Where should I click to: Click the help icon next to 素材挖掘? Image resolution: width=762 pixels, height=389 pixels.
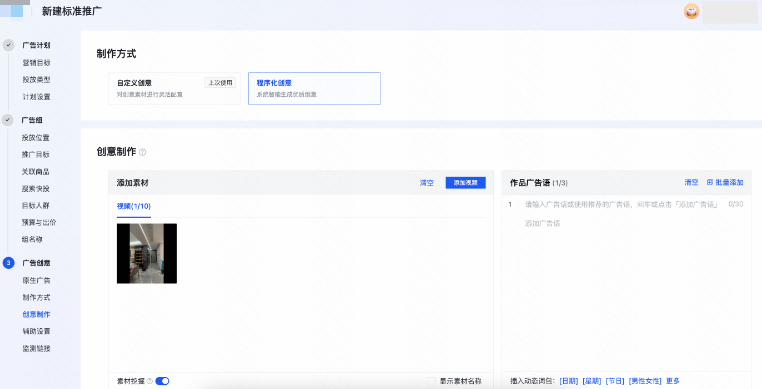[x=150, y=381]
